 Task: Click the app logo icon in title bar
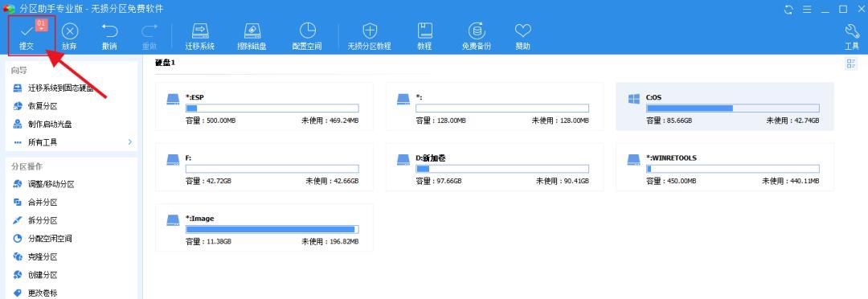click(10, 10)
